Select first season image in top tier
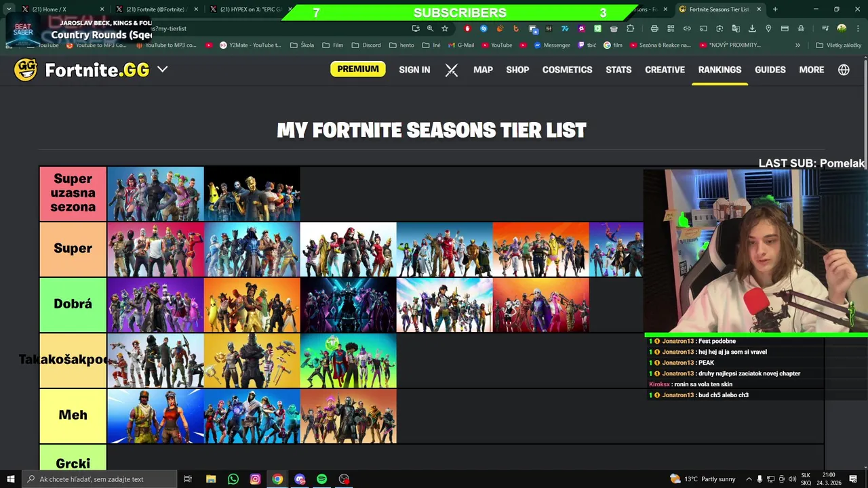 tap(155, 194)
